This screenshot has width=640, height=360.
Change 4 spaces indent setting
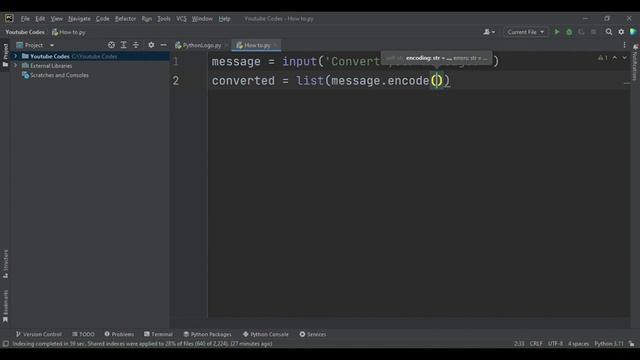(578, 344)
